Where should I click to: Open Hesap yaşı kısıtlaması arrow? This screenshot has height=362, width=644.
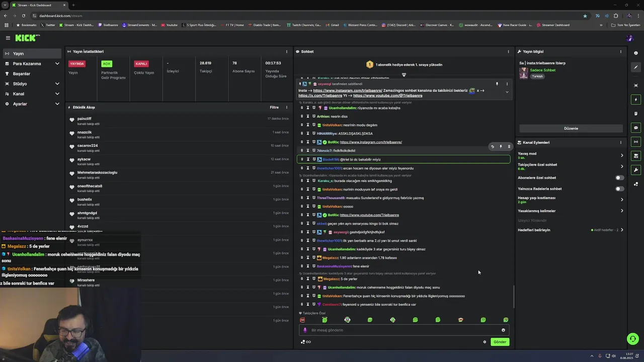pyautogui.click(x=622, y=200)
